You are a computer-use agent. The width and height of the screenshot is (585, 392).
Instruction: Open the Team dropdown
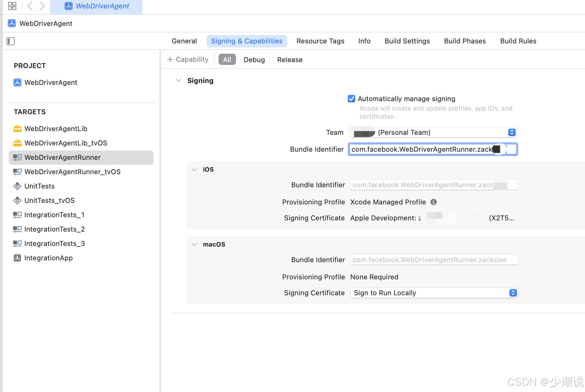coord(432,132)
